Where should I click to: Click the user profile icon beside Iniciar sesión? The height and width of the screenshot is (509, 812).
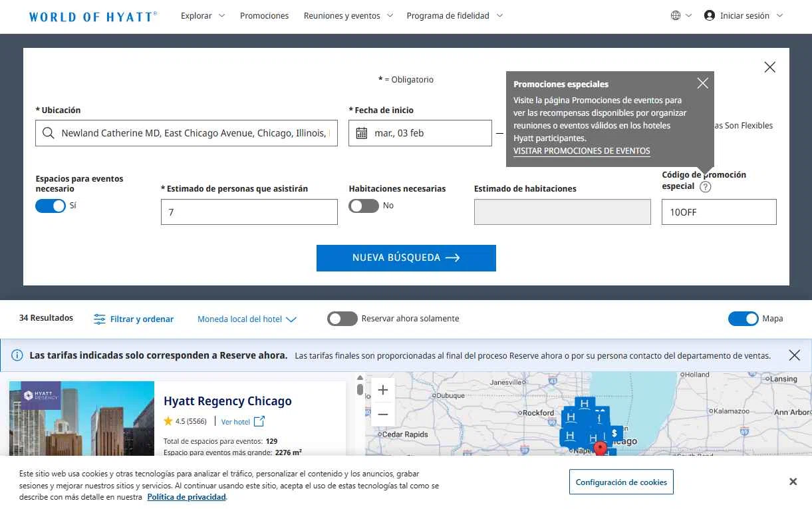click(710, 15)
